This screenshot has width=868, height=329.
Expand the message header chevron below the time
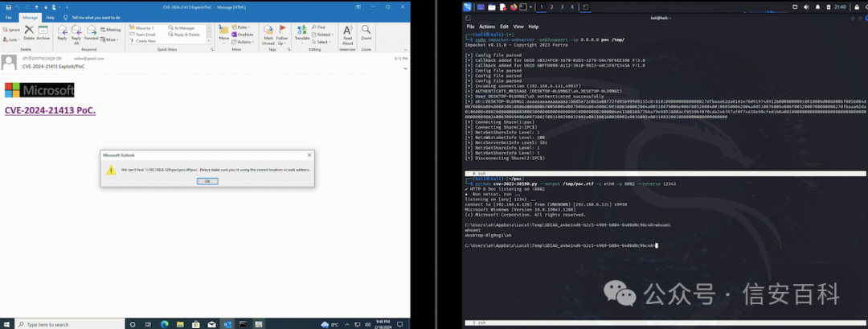click(x=405, y=68)
